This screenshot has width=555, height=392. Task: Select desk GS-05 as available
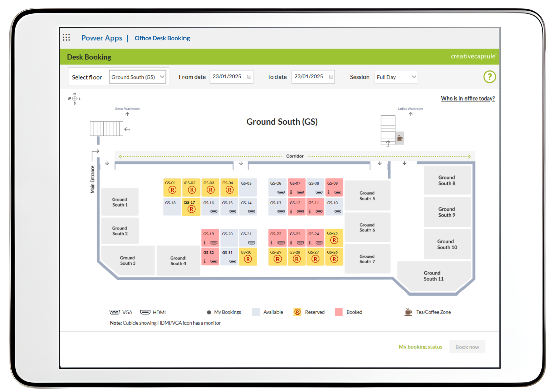click(x=247, y=187)
